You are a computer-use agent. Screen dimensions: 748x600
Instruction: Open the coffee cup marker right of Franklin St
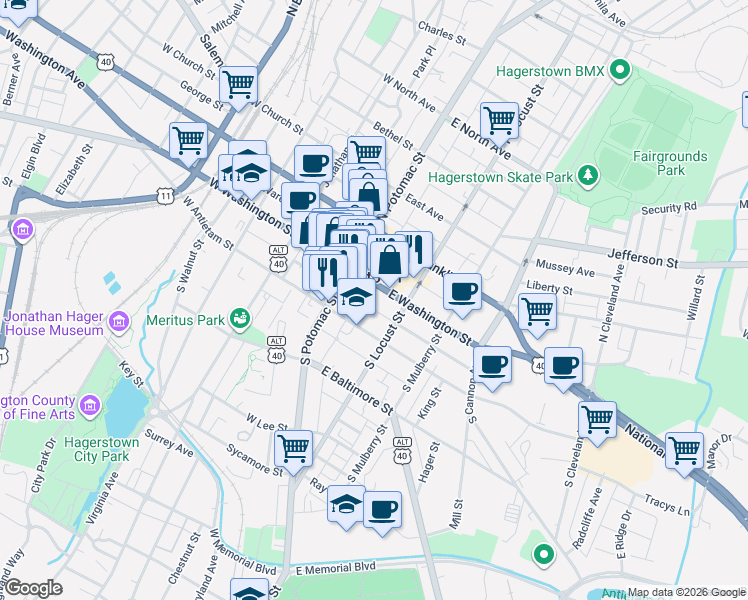[462, 296]
